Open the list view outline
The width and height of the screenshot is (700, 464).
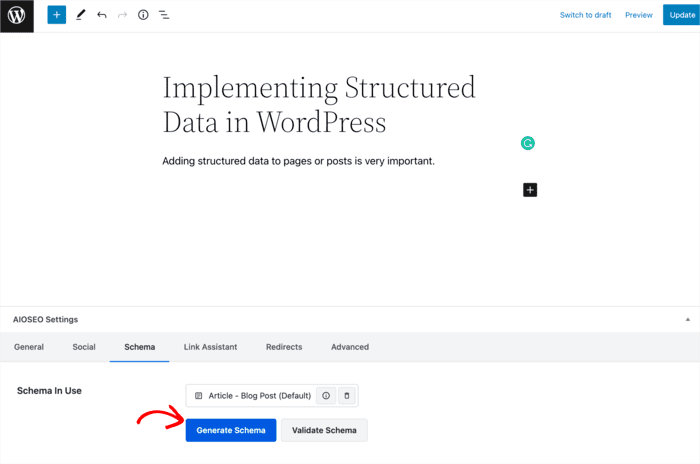tap(164, 15)
